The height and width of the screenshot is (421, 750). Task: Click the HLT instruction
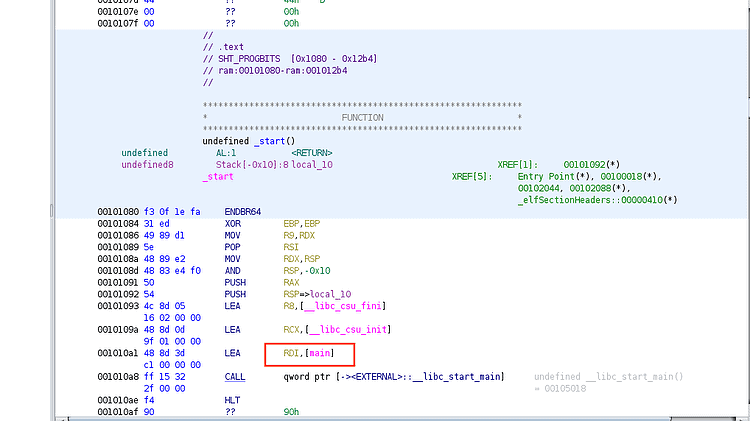coord(233,399)
